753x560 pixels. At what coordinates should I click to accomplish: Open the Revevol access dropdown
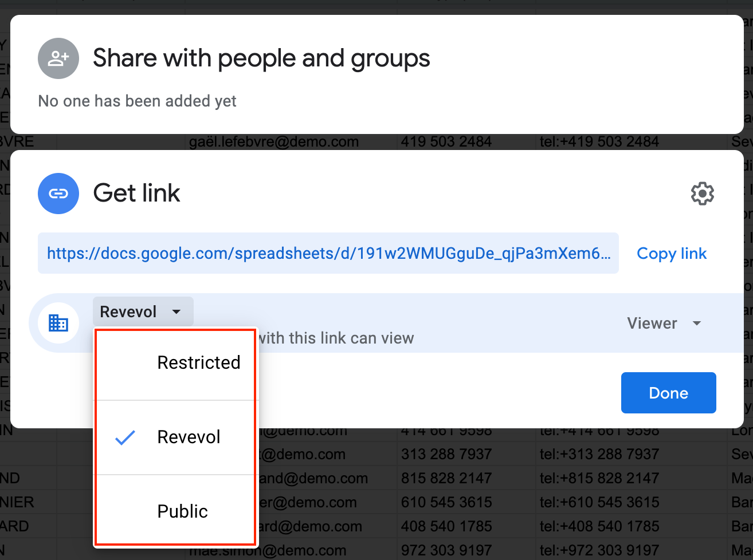pos(143,311)
